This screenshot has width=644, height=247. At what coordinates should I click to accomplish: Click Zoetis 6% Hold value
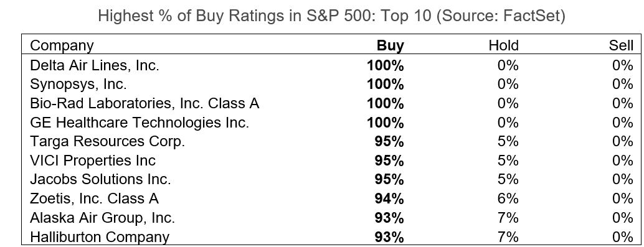[508, 198]
